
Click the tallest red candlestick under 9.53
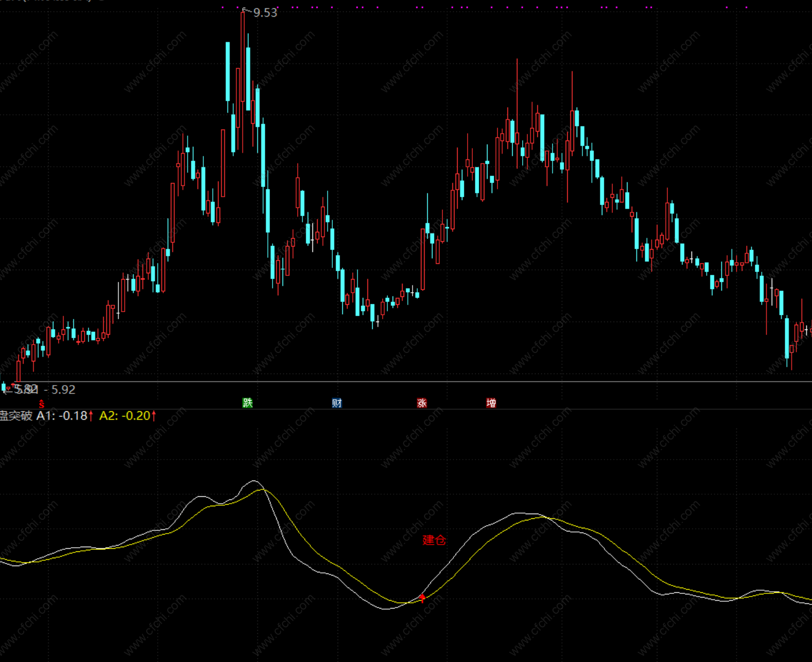pos(243,81)
